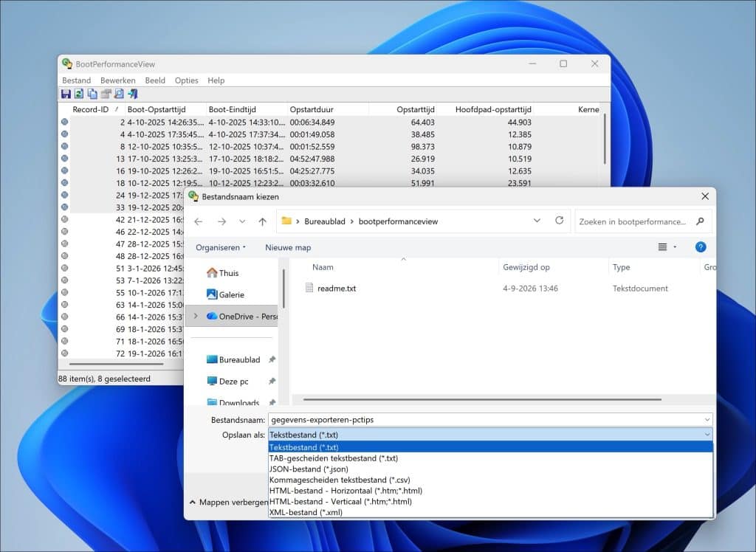The image size is (756, 552).
Task: Select Tekstbestand (*.txt) option
Action: pyautogui.click(x=490, y=447)
